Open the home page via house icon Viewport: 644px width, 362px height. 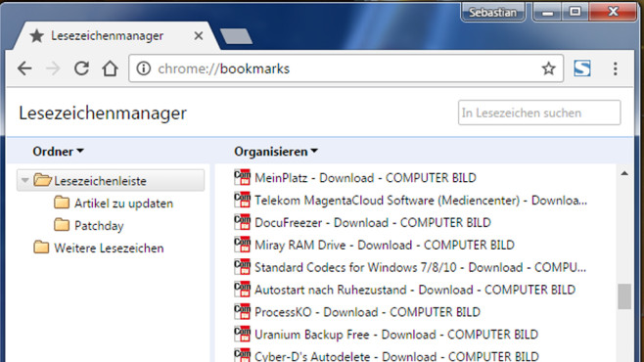coord(110,68)
